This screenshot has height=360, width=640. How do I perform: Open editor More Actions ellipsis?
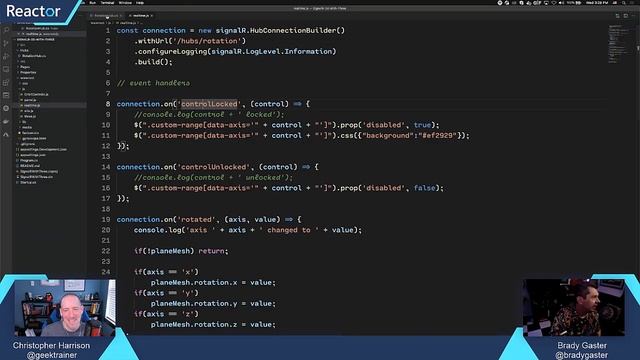click(634, 16)
